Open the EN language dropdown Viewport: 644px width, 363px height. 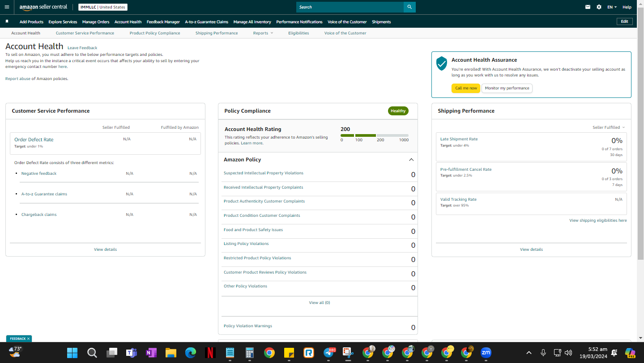click(612, 7)
